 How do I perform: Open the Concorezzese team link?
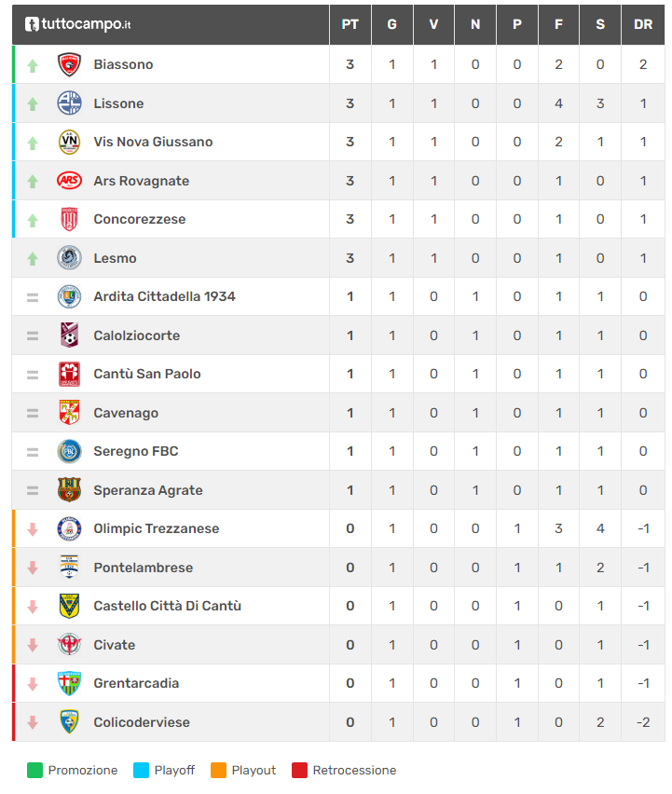139,219
